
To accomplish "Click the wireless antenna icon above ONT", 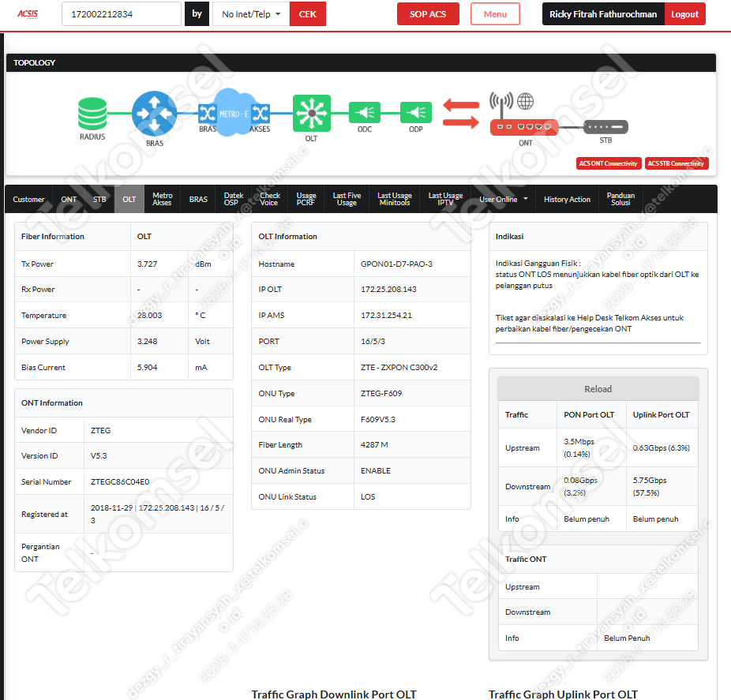I will point(501,104).
